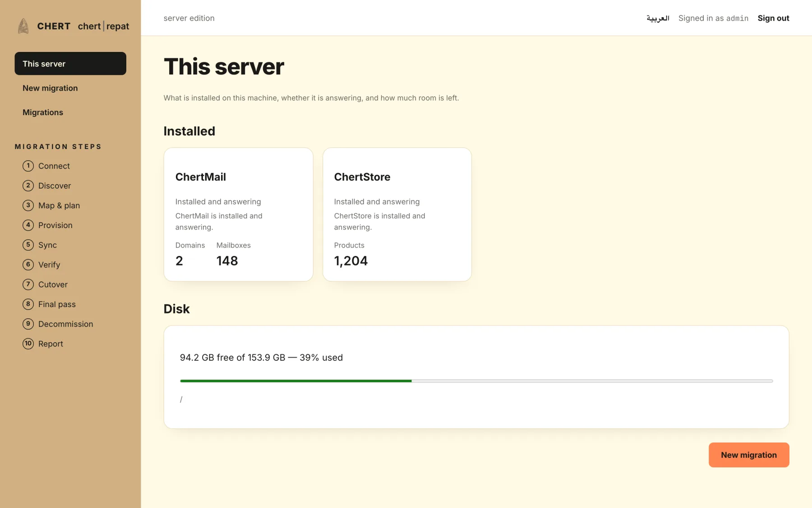This screenshot has width=812, height=508.
Task: Select the ChertMail card title
Action: point(201,177)
